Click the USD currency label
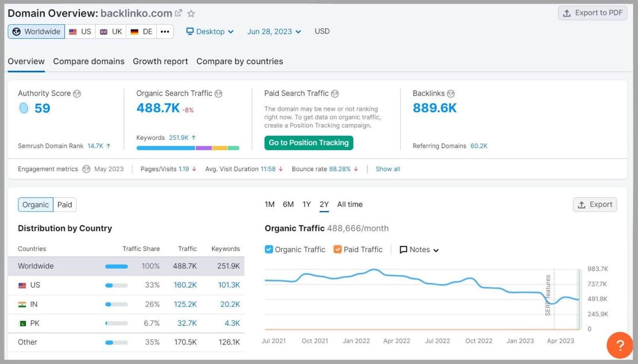The width and height of the screenshot is (638, 364). (x=322, y=31)
